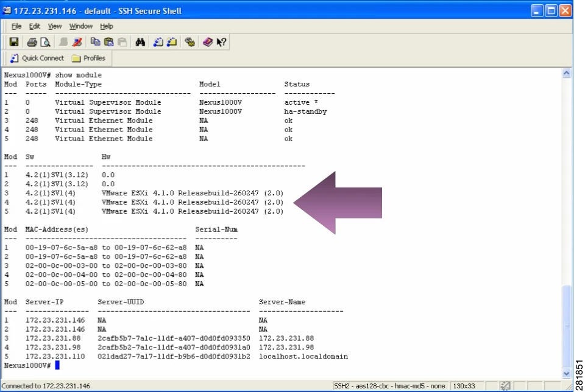
Task: Click 'Server-UUID' column header
Action: pos(121,302)
